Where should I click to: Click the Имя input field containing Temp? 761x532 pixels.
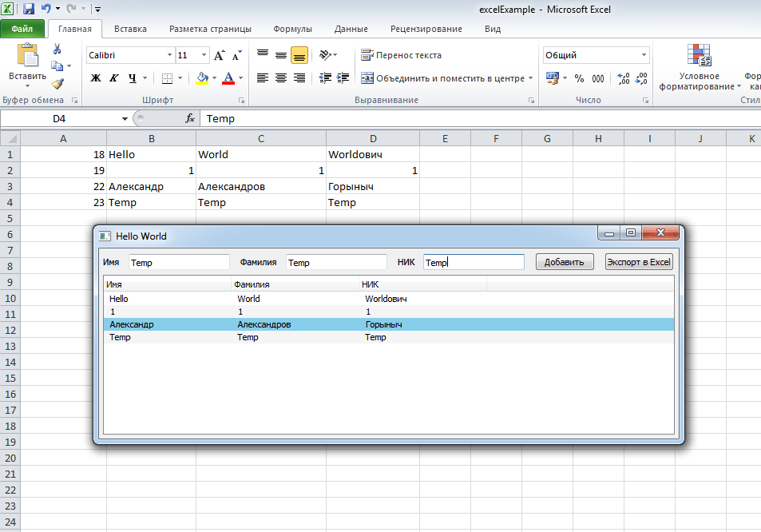[x=178, y=261]
